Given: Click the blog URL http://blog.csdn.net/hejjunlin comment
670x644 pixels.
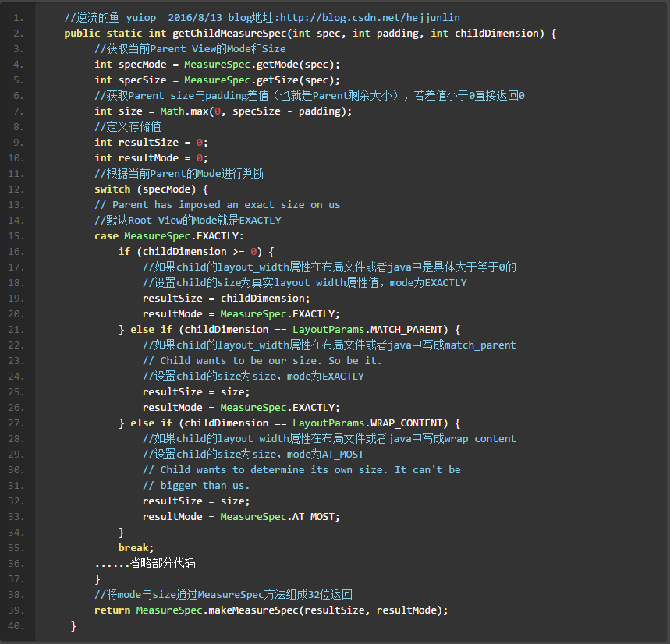Looking at the screenshot, I should [370, 17].
